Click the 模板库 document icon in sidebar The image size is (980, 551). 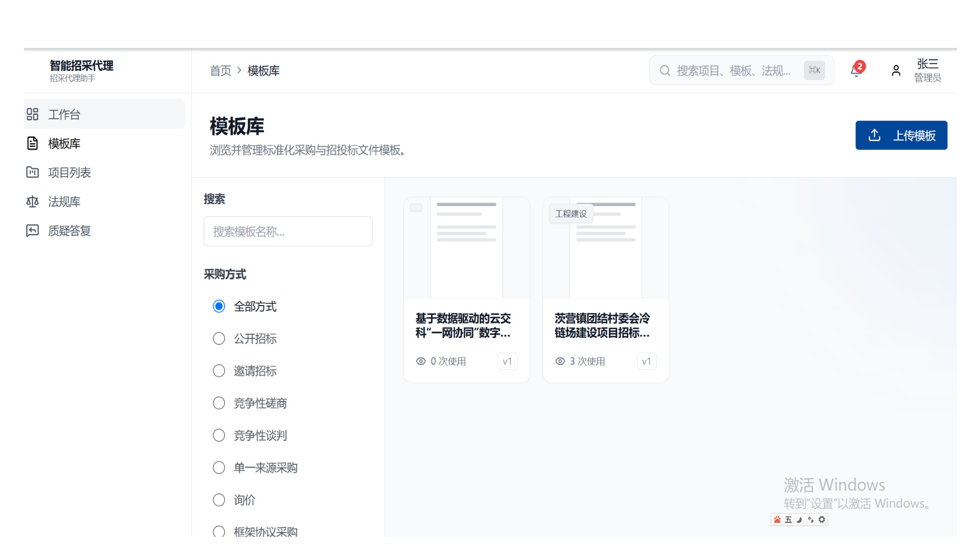pyautogui.click(x=33, y=143)
